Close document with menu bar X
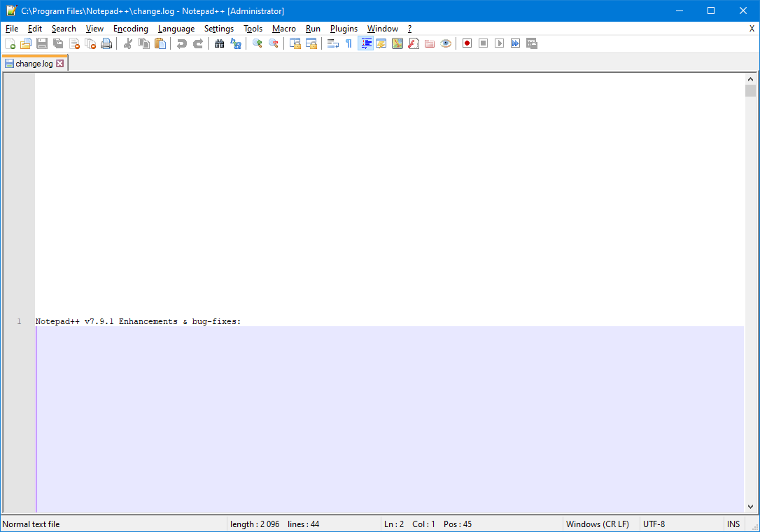This screenshot has height=532, width=760. 752,29
